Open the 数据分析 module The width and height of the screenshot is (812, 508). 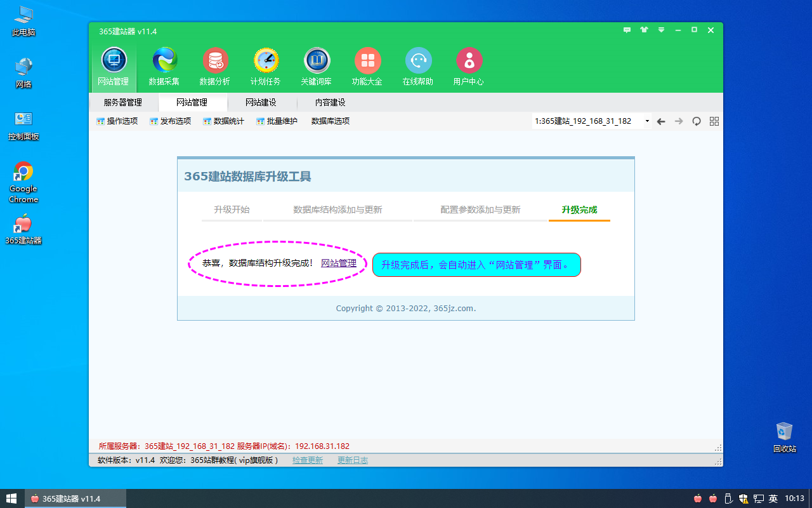tap(215, 67)
